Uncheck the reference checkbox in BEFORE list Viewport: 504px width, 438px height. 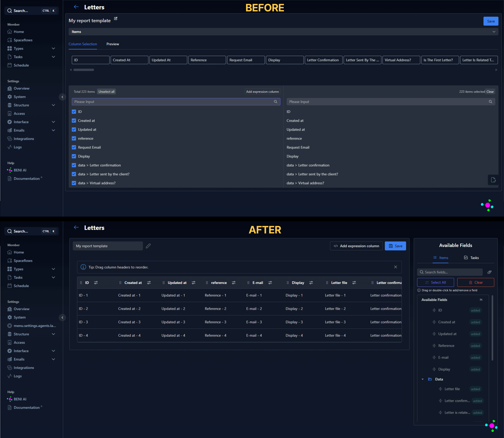click(x=74, y=138)
